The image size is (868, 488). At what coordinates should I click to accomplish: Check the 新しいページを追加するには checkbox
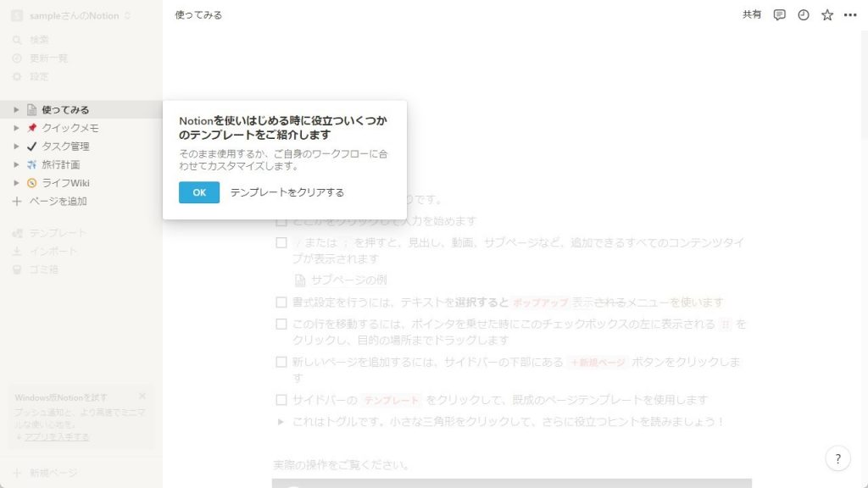[x=281, y=362]
